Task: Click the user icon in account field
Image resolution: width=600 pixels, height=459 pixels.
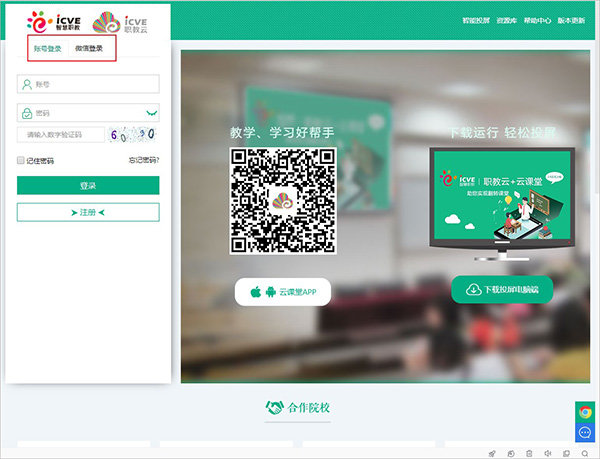Action: coord(27,84)
